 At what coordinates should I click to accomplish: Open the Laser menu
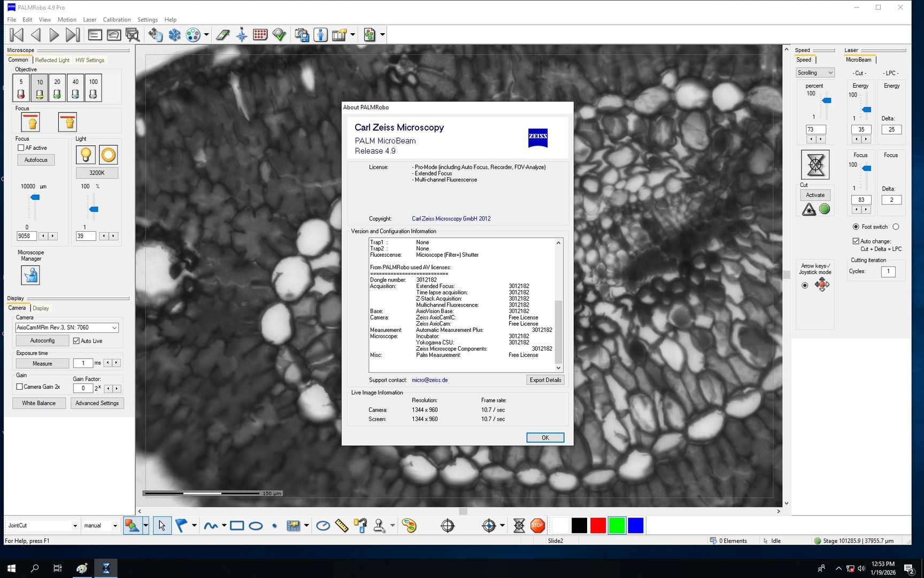coord(89,19)
